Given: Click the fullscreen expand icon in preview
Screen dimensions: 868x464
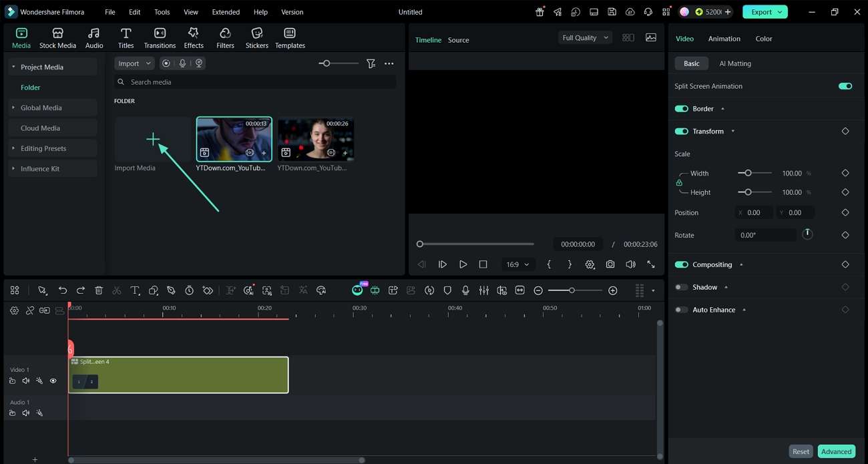Looking at the screenshot, I should [x=651, y=264].
